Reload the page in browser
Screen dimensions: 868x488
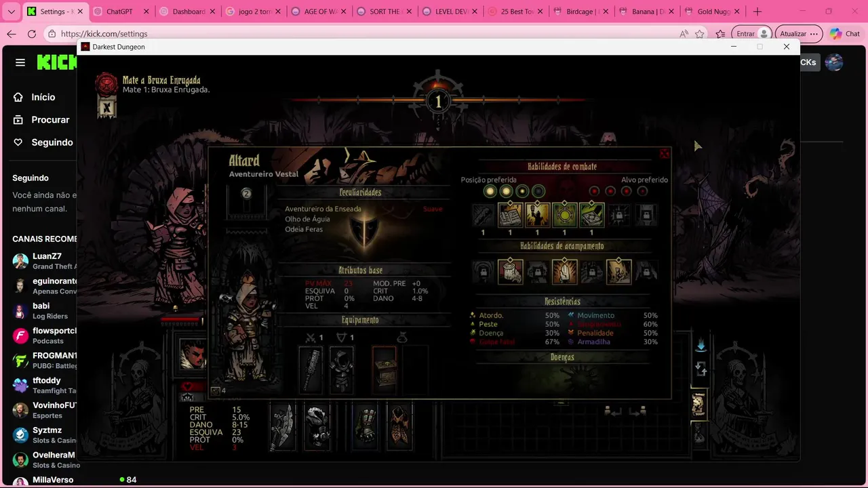click(32, 34)
